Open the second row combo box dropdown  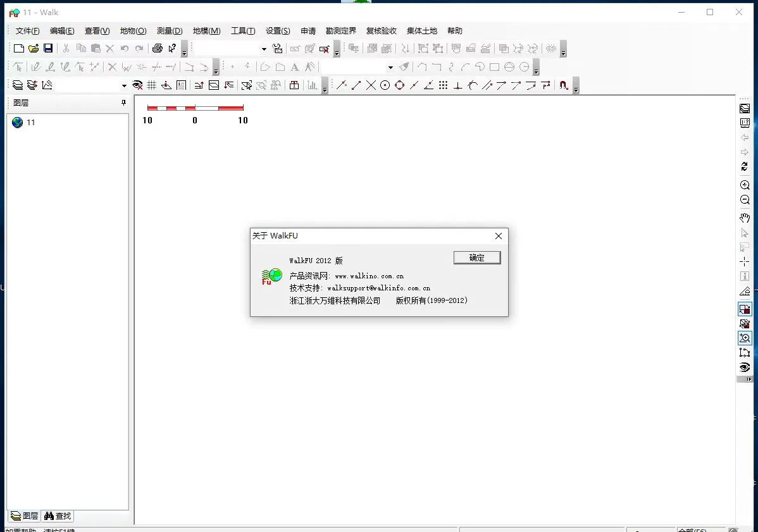pyautogui.click(x=390, y=67)
